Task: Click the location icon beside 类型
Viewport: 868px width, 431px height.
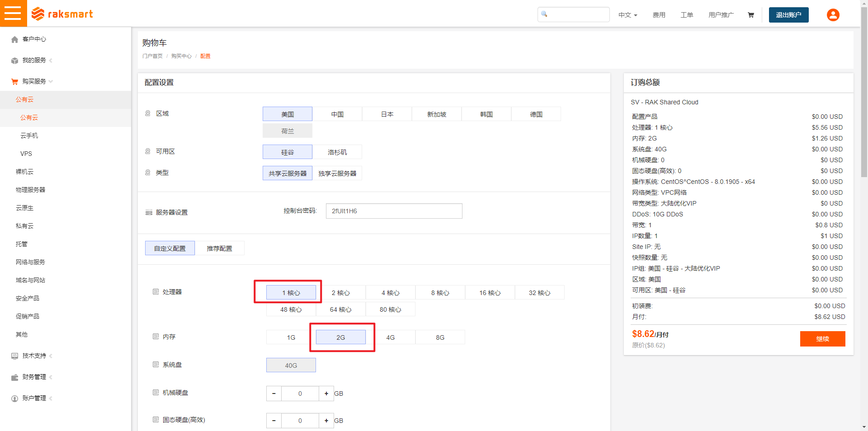Action: tap(148, 173)
